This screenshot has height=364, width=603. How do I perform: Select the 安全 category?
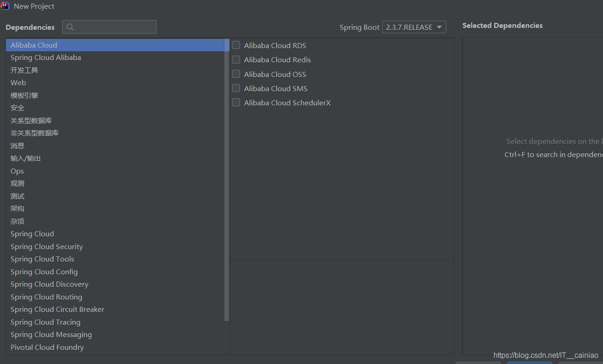coord(115,108)
